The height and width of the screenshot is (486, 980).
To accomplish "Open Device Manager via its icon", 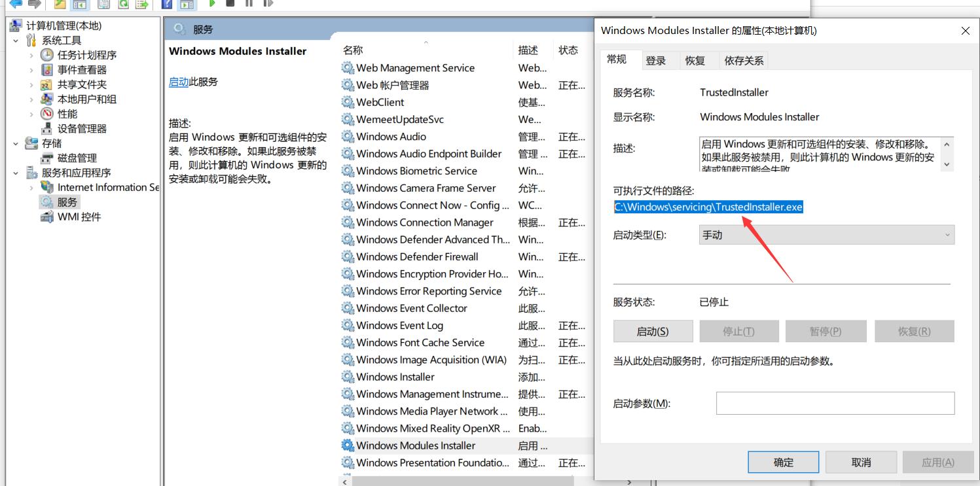I will (46, 129).
